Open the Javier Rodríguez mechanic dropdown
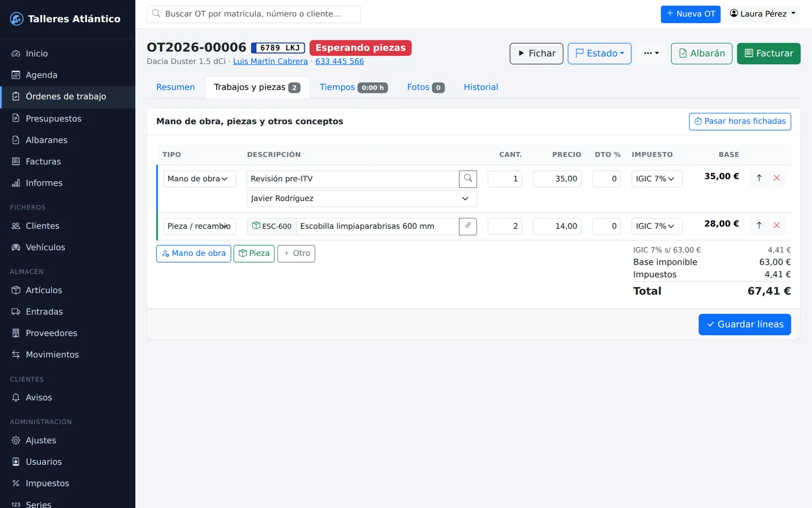 click(x=361, y=199)
